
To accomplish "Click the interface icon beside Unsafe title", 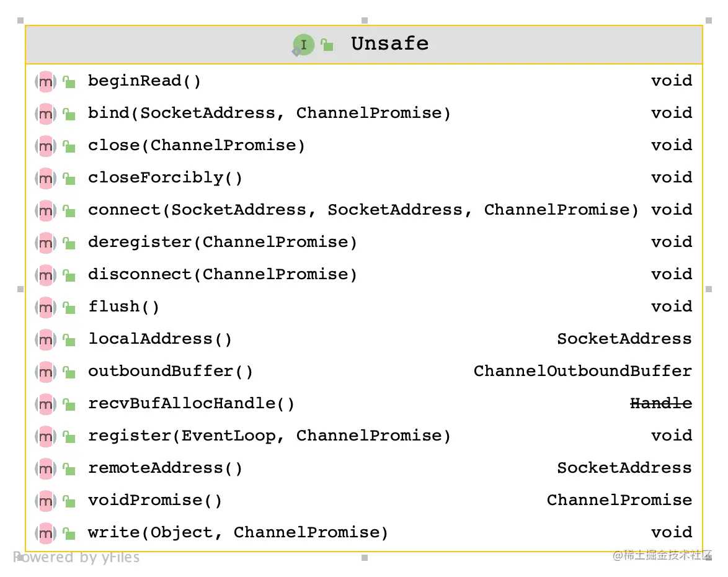I will pyautogui.click(x=303, y=45).
